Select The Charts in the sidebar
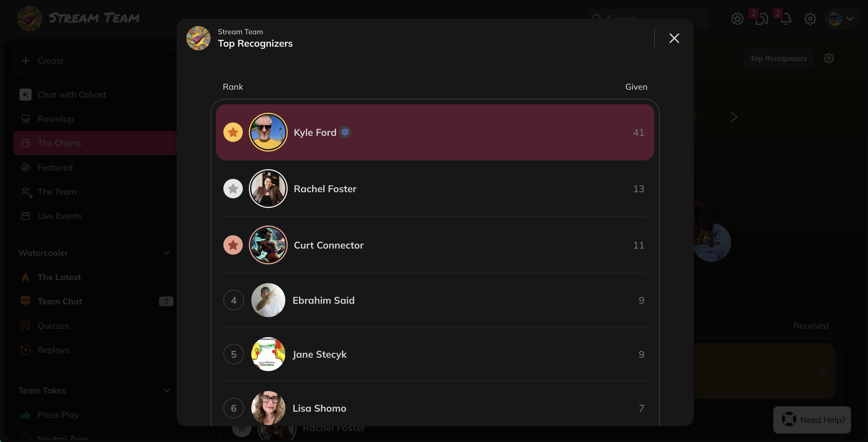The image size is (868, 442). click(x=59, y=143)
